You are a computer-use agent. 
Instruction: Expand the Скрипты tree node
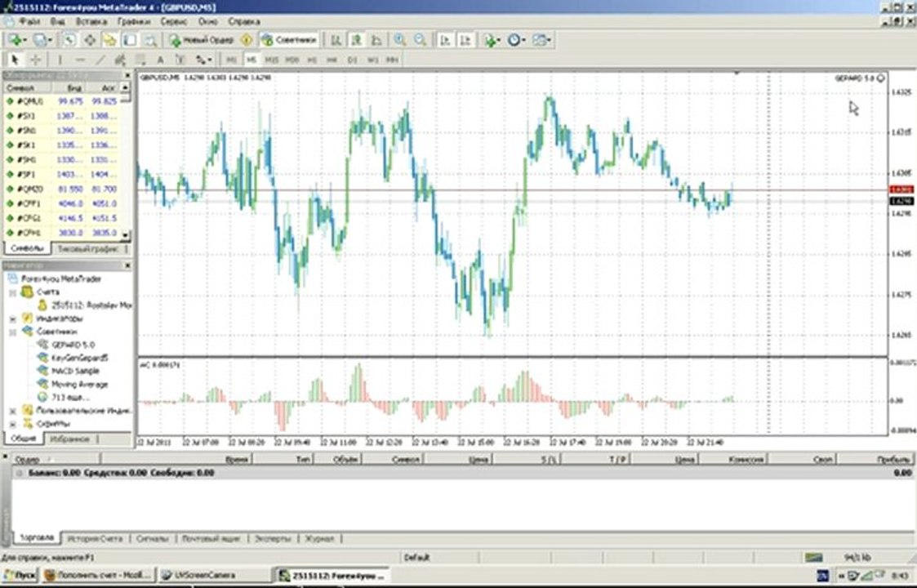(x=12, y=424)
